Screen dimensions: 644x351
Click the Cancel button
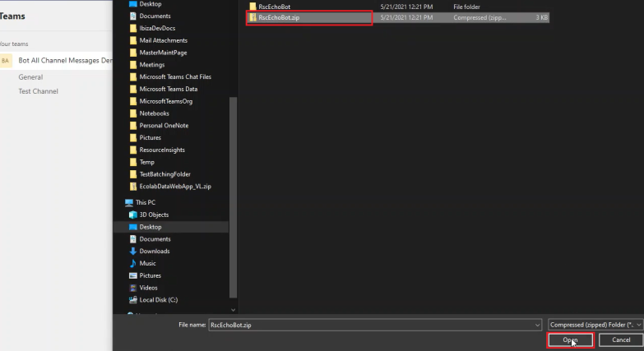pyautogui.click(x=621, y=340)
